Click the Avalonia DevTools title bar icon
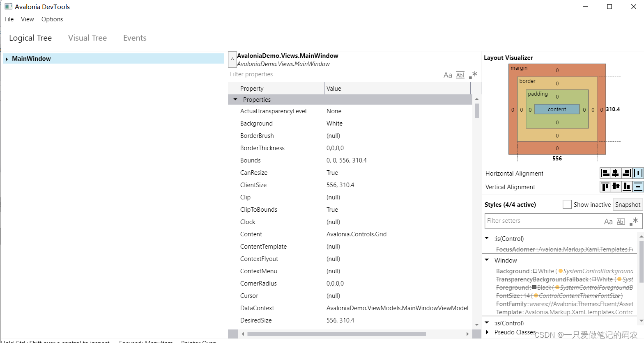Image resolution: width=644 pixels, height=343 pixels. coord(8,7)
